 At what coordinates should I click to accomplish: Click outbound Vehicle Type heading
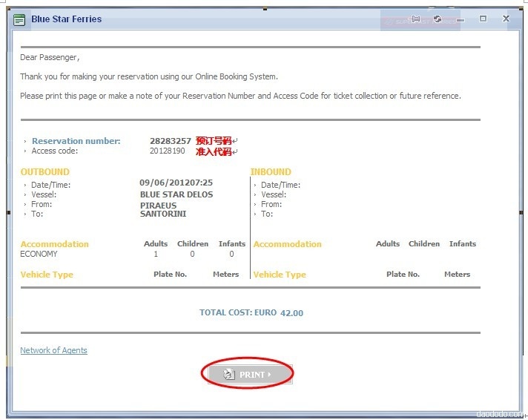point(47,275)
